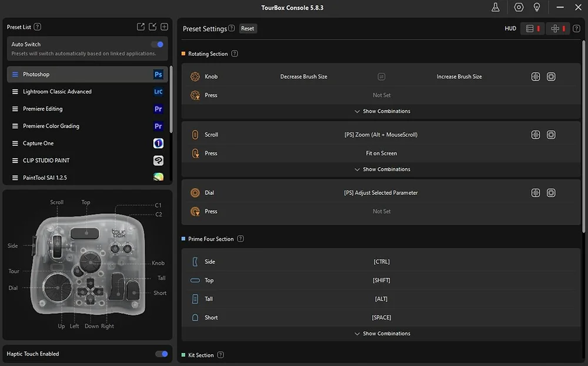Open Dial speed bars icon
Screen dimensions: 588x366
coord(536,193)
